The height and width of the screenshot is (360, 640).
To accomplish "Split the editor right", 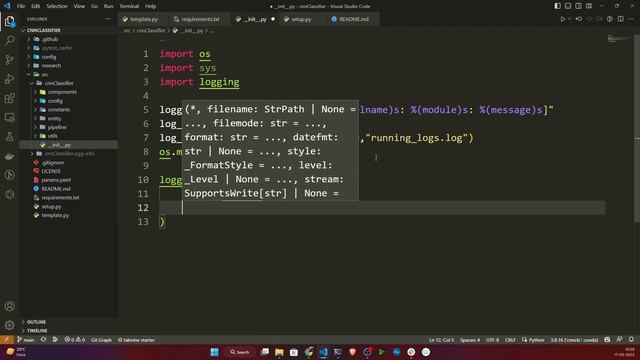I will pyautogui.click(x=620, y=19).
